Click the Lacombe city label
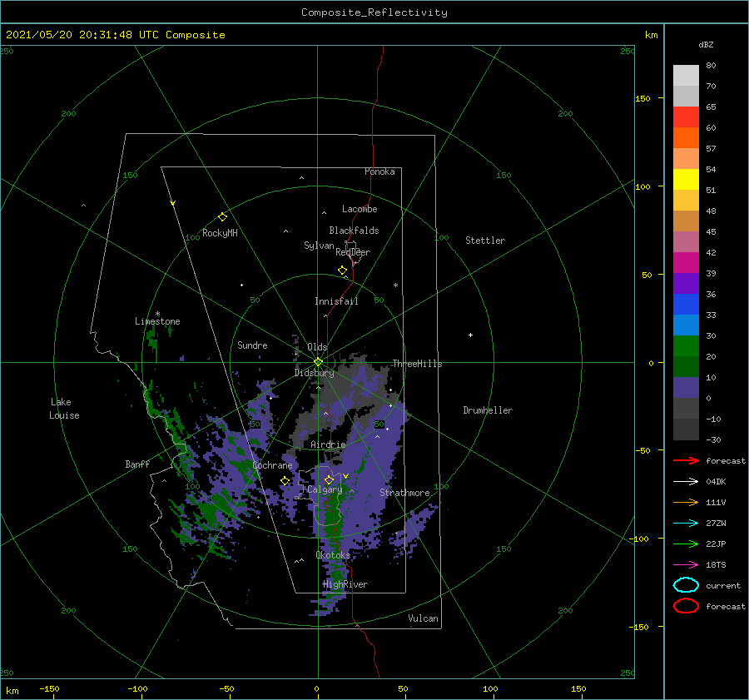The image size is (749, 700). pyautogui.click(x=360, y=209)
